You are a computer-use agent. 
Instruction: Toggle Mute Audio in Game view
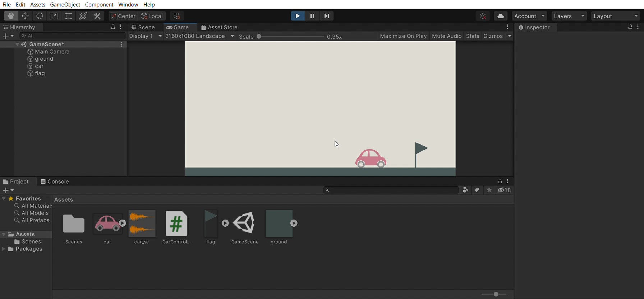446,36
